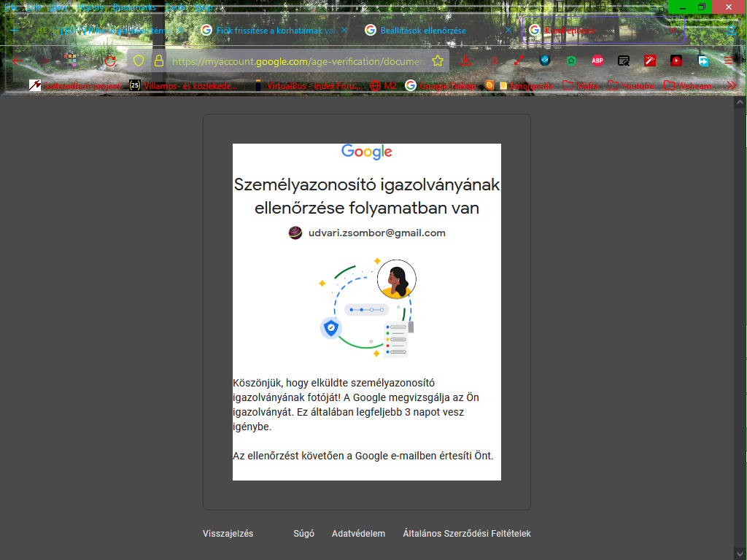747x560 pixels.
Task: View site security via padlock icon
Action: pyautogui.click(x=158, y=61)
